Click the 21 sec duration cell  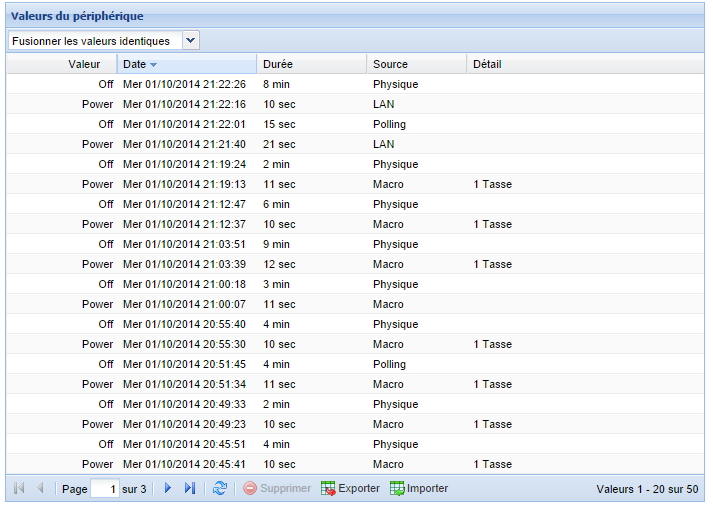[279, 144]
